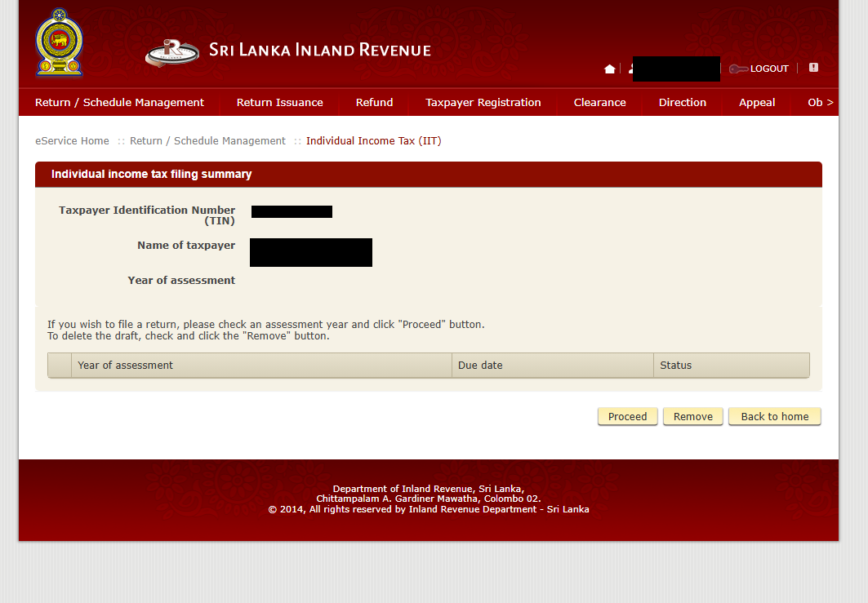Click the Remove button

pyautogui.click(x=693, y=417)
